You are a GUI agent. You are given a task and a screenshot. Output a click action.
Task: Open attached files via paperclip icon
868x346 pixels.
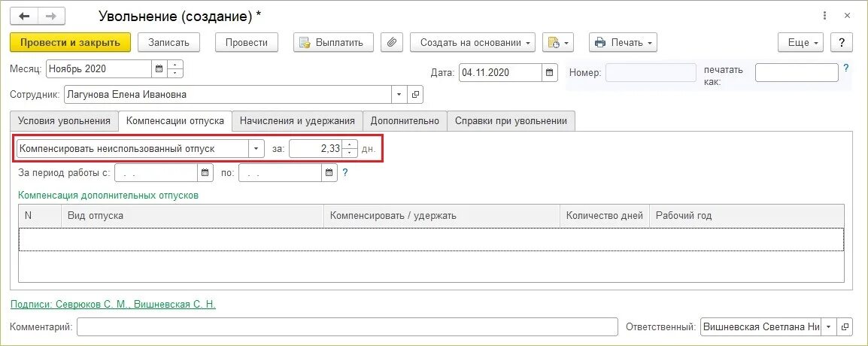(392, 43)
